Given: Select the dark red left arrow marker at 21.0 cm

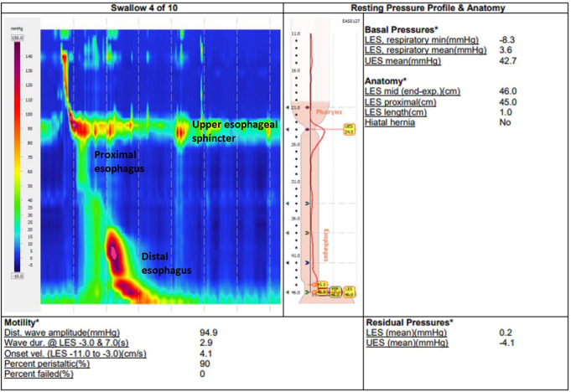Looking at the screenshot, I should [x=288, y=108].
